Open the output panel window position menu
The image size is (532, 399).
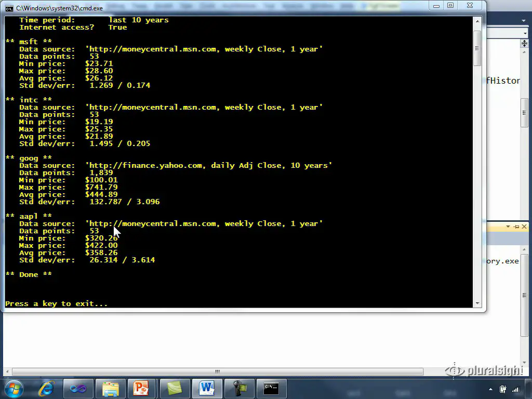point(508,227)
